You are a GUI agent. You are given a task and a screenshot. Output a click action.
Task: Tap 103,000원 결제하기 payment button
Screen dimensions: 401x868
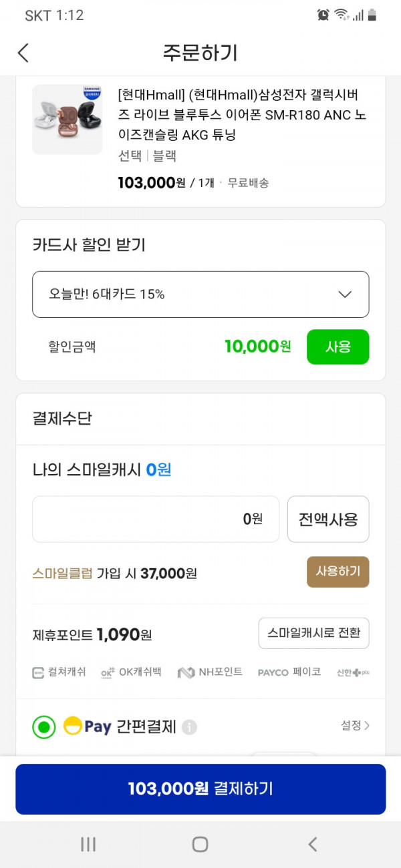coord(200,789)
